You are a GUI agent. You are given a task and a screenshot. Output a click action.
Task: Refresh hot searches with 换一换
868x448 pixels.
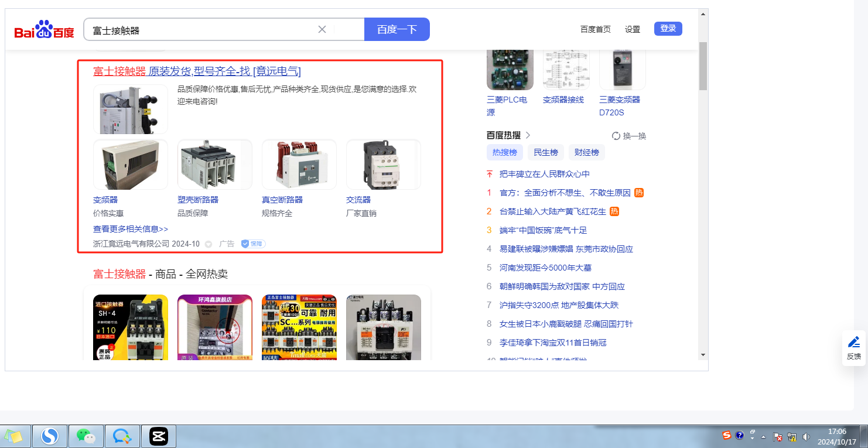(629, 136)
